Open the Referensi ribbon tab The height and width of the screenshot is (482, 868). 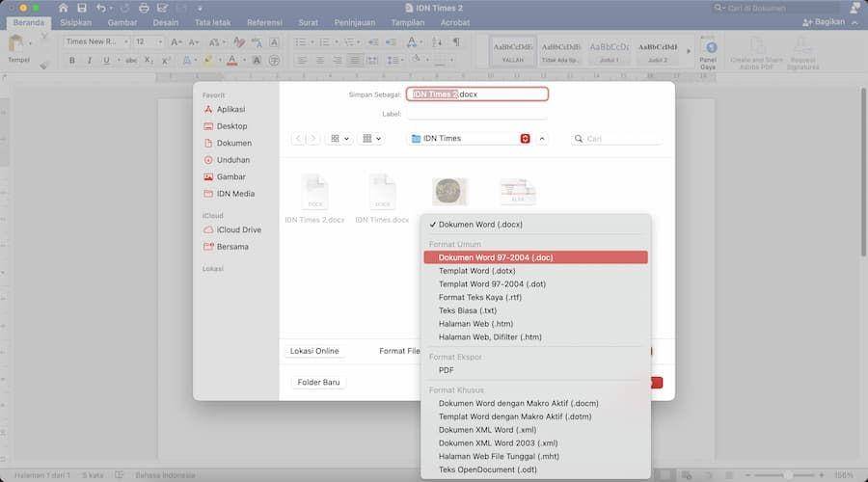pyautogui.click(x=264, y=23)
